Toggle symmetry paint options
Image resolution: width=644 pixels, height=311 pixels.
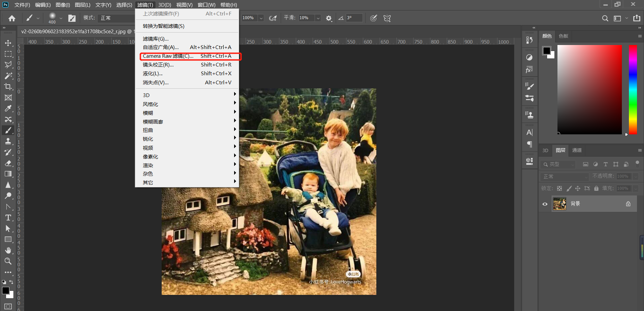387,18
